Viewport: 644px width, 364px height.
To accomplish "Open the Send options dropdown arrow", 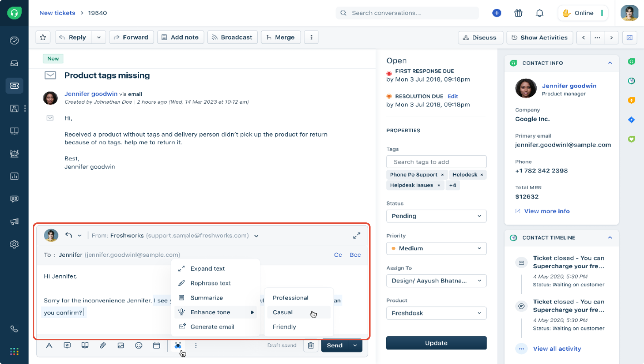I will [x=355, y=345].
